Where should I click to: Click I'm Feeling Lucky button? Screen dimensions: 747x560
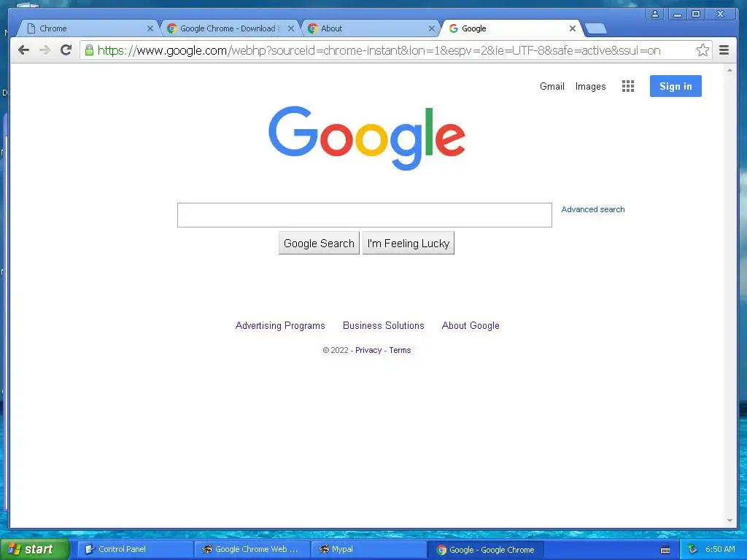(409, 244)
